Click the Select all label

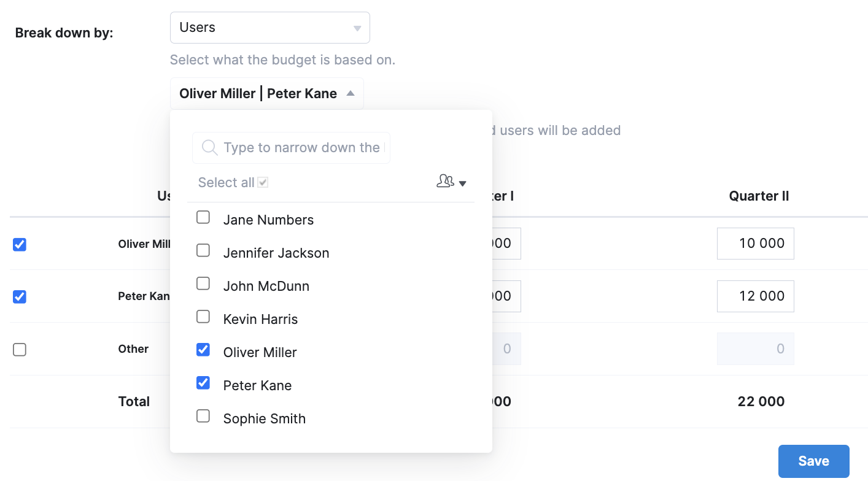point(226,182)
